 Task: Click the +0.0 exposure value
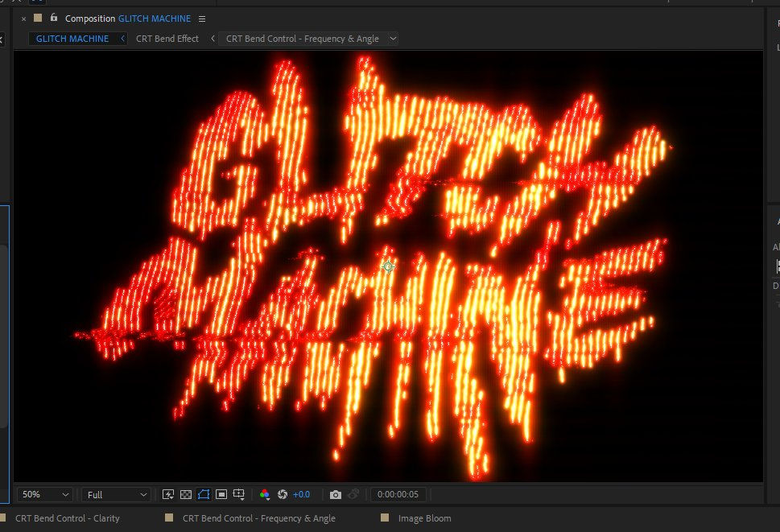pos(301,494)
